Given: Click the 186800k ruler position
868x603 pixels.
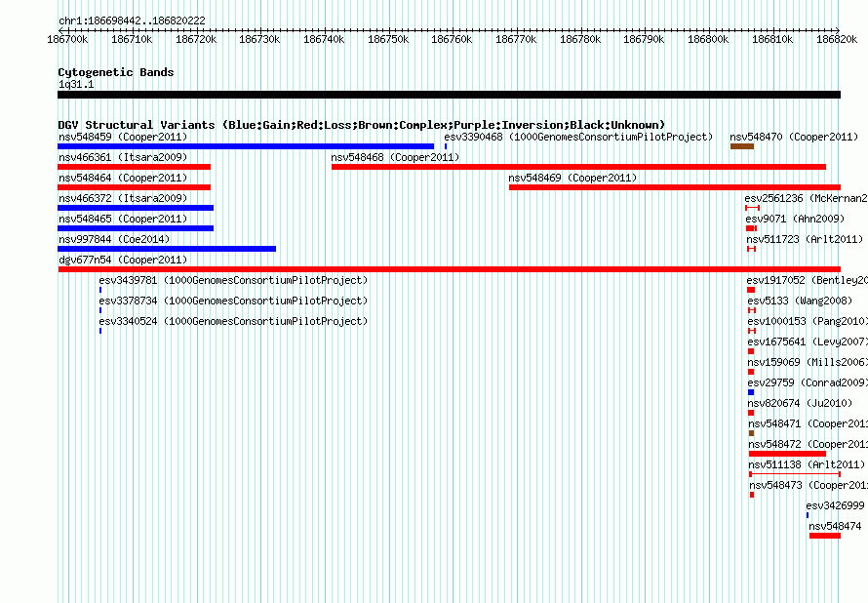Looking at the screenshot, I should point(708,39).
